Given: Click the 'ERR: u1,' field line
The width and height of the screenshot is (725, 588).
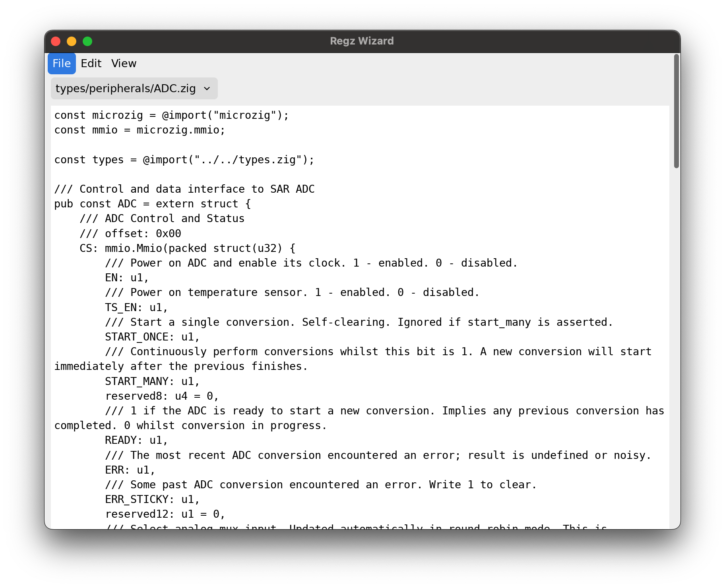Looking at the screenshot, I should point(130,470).
